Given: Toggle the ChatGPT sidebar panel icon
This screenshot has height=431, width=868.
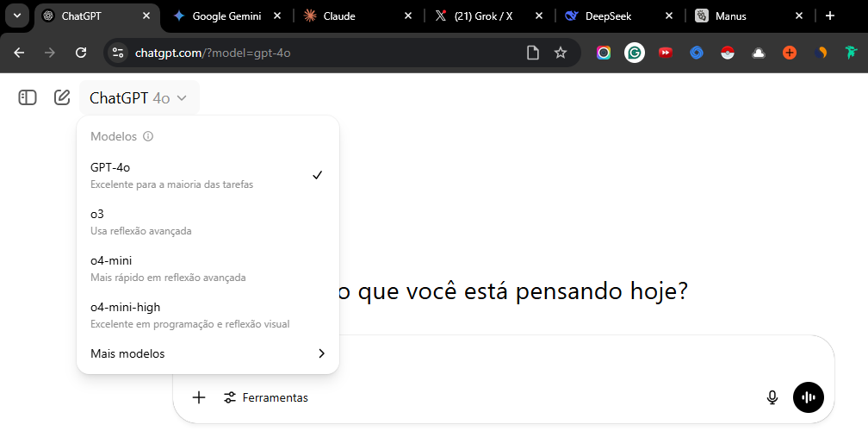Looking at the screenshot, I should click(x=28, y=98).
